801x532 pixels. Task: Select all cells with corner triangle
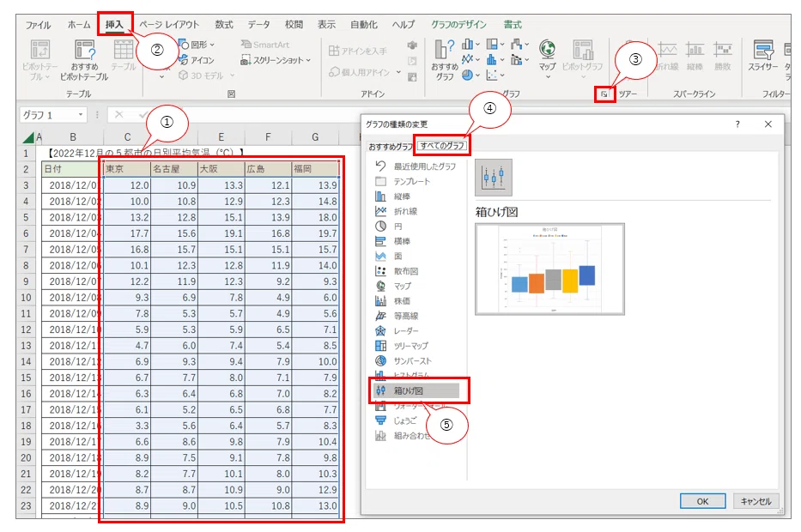click(x=28, y=136)
